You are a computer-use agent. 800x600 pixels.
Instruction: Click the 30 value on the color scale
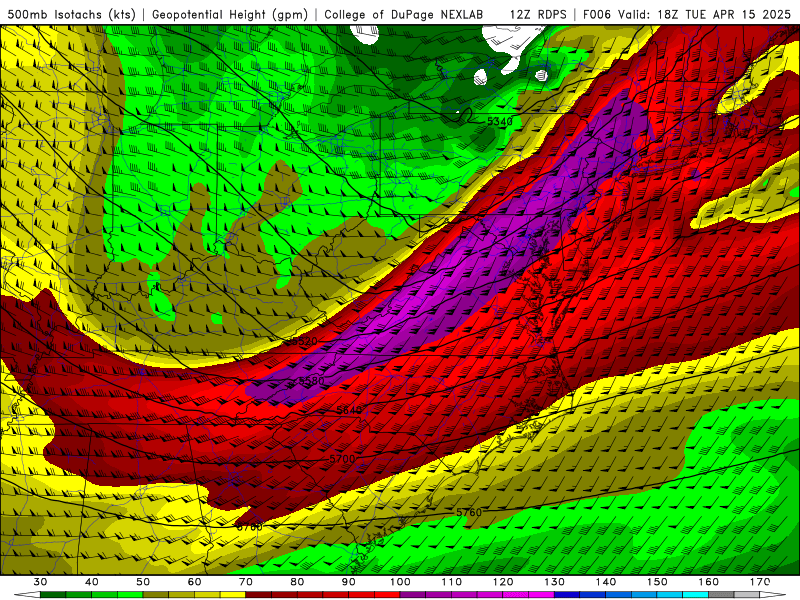(x=40, y=582)
